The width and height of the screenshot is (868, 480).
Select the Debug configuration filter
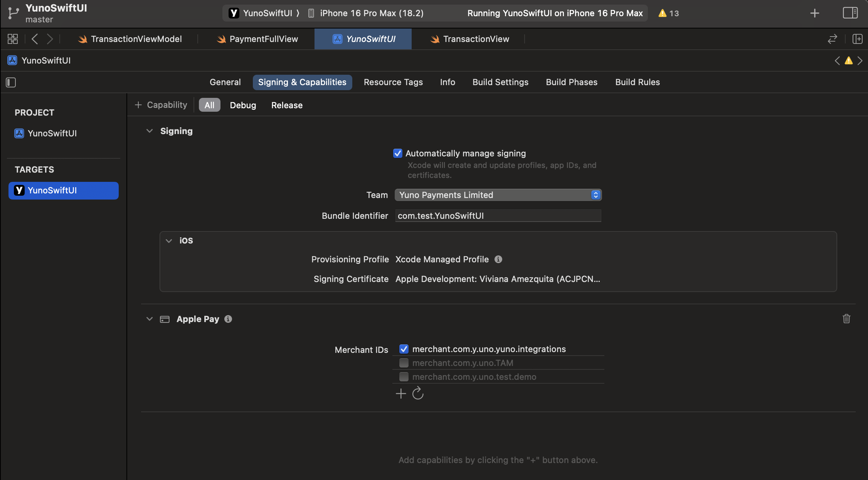click(x=243, y=105)
